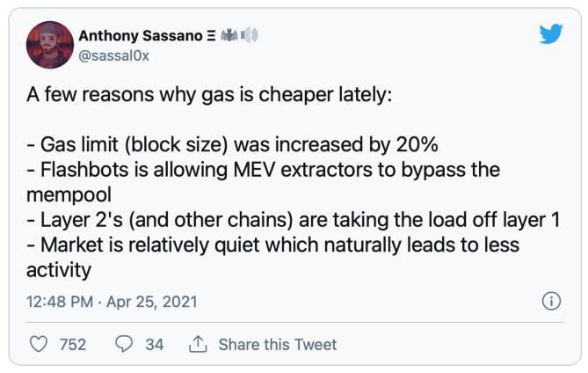Click the 12:48 PM · Apr 25, 2021 timestamp
The height and width of the screenshot is (373, 588).
click(112, 301)
